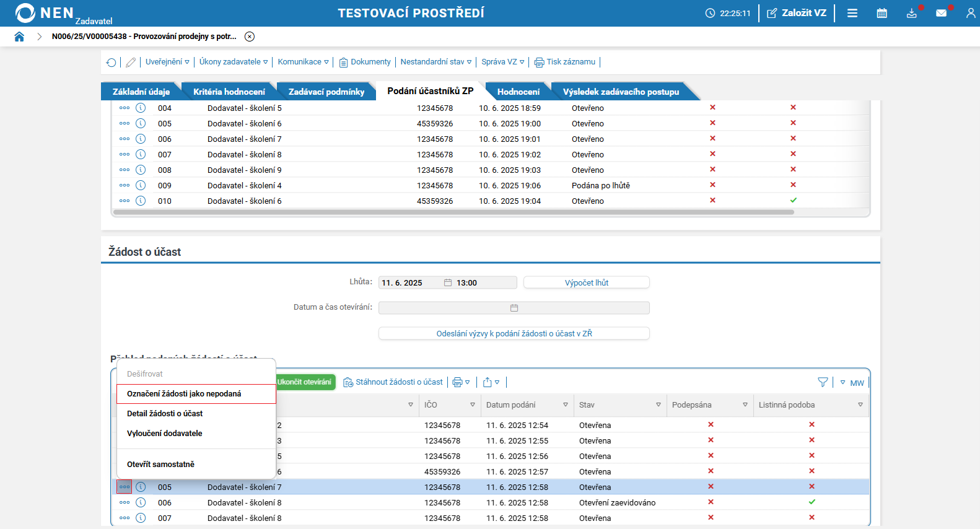Click user profile icon in header
Screen dimensions: 980x529
(970, 13)
